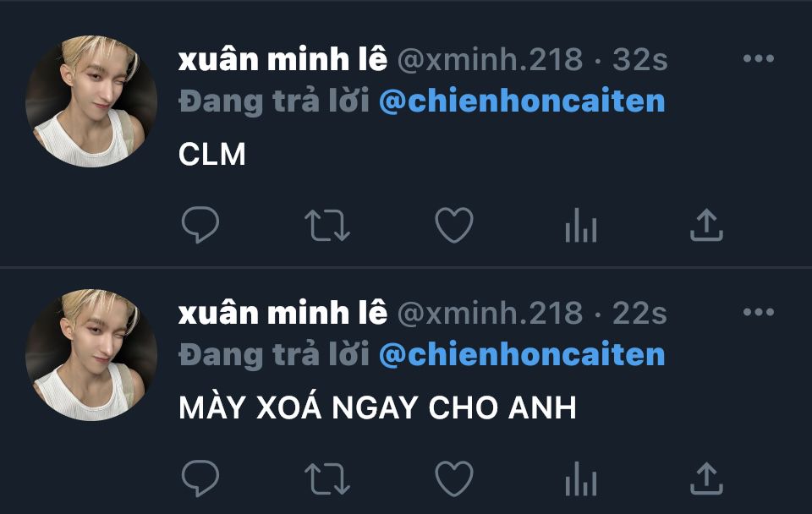812x514 pixels.
Task: Open xuân minh lê avatar on first tweet
Action: click(91, 101)
